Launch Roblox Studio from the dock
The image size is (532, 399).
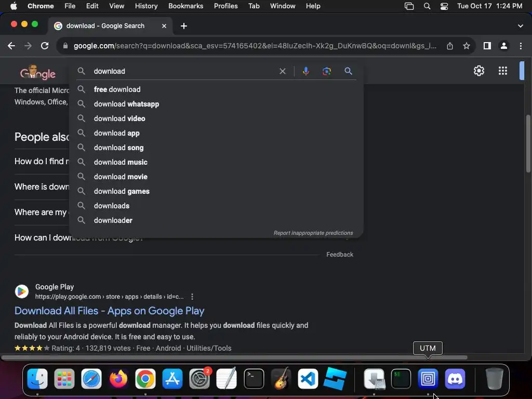click(x=335, y=379)
